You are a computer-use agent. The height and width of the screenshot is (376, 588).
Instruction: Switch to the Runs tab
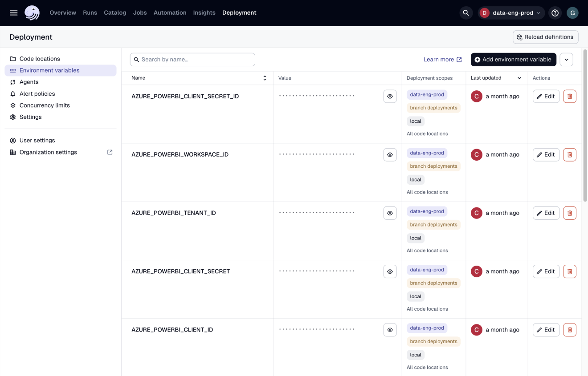[90, 12]
